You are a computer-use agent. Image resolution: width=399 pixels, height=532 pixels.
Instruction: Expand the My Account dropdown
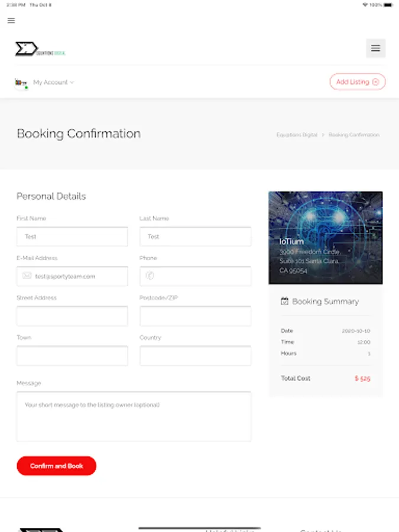click(x=53, y=83)
